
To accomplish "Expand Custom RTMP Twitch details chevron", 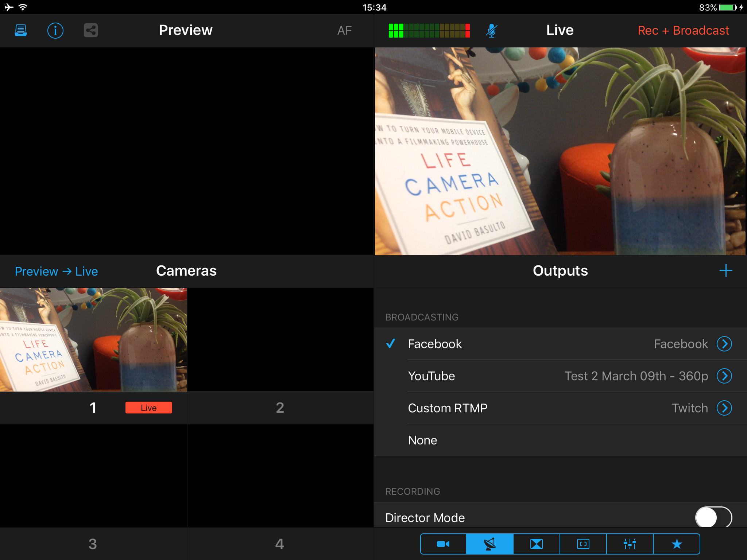I will 724,408.
